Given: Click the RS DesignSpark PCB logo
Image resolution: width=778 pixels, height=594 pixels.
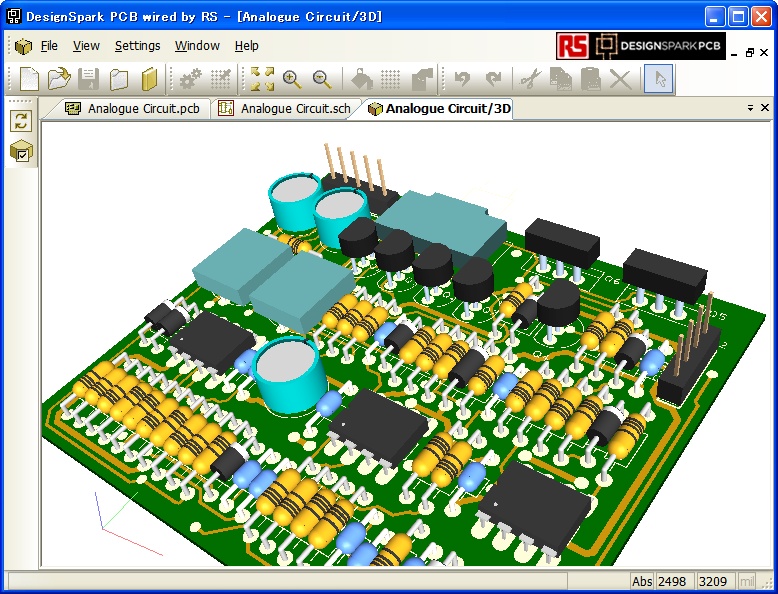Looking at the screenshot, I should tap(641, 46).
